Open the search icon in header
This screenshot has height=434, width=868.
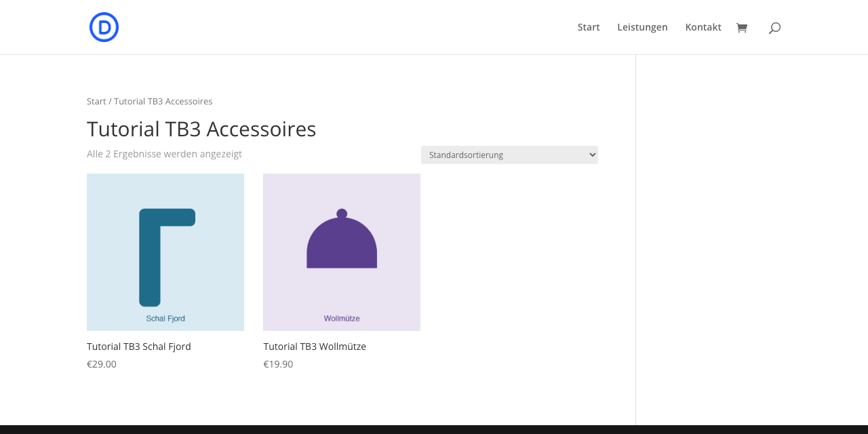pos(774,28)
